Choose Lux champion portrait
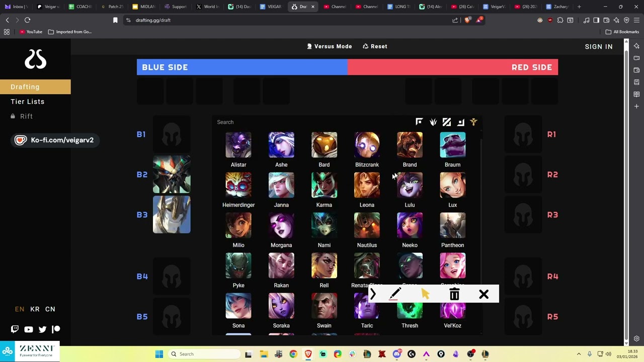644x362 pixels. click(x=453, y=185)
